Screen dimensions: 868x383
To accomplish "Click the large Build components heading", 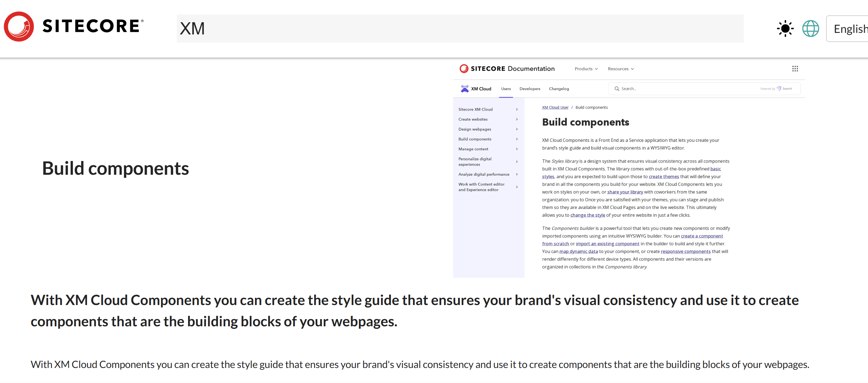I will pos(115,168).
